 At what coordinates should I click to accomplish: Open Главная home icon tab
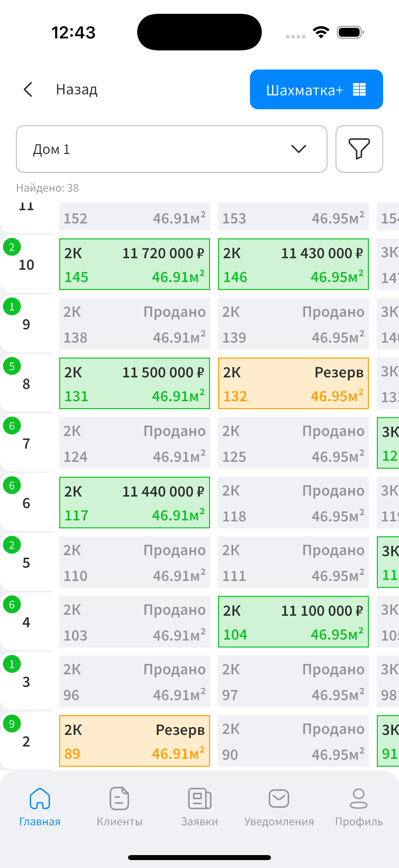[40, 798]
